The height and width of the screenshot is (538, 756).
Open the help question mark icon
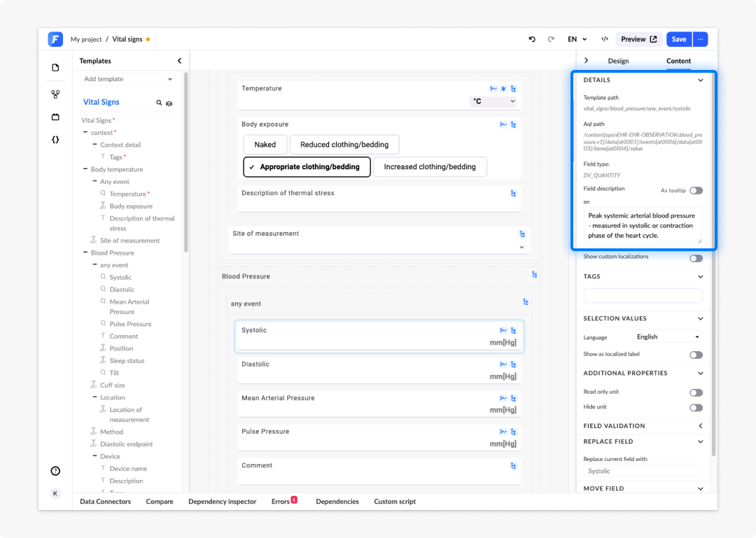(55, 471)
